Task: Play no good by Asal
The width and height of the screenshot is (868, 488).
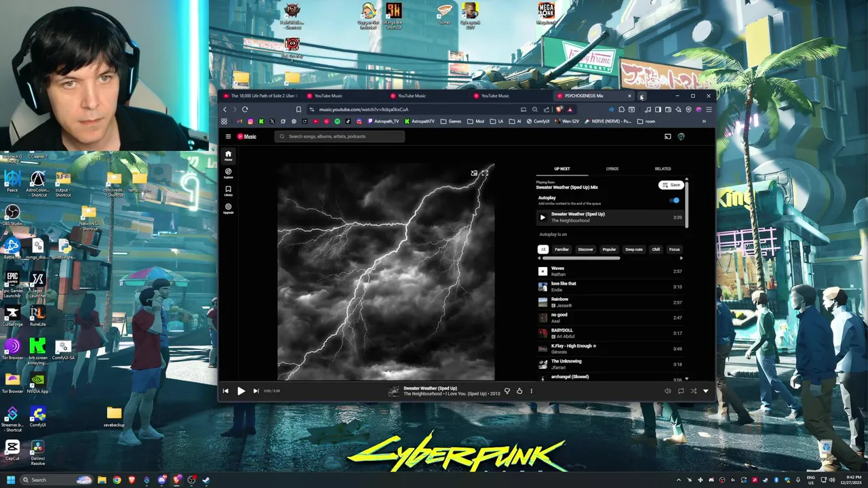Action: (x=610, y=318)
